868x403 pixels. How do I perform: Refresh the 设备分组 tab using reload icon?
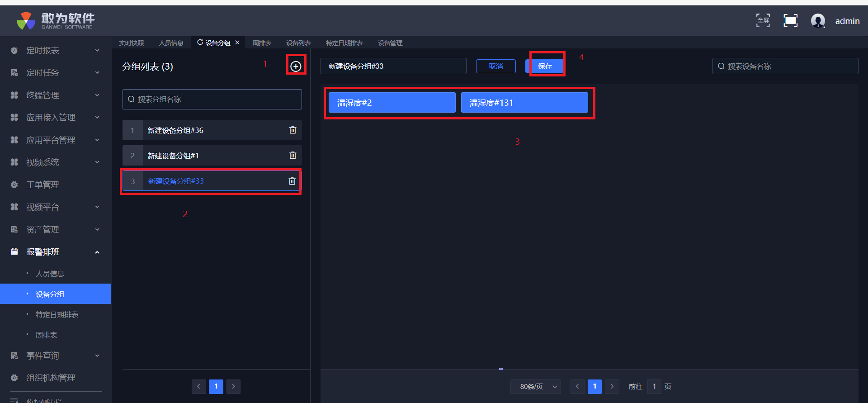200,43
